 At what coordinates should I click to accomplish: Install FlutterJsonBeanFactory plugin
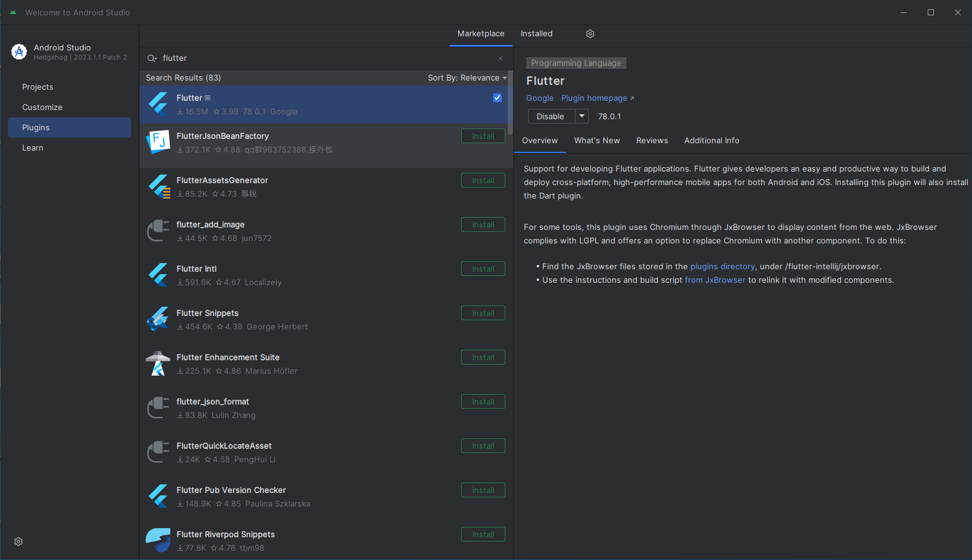[x=483, y=136]
